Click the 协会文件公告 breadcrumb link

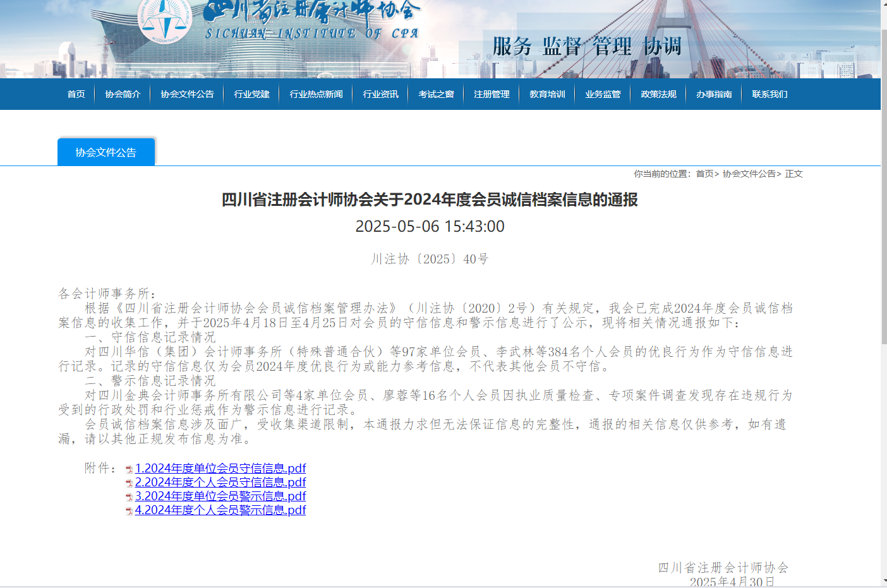[749, 174]
